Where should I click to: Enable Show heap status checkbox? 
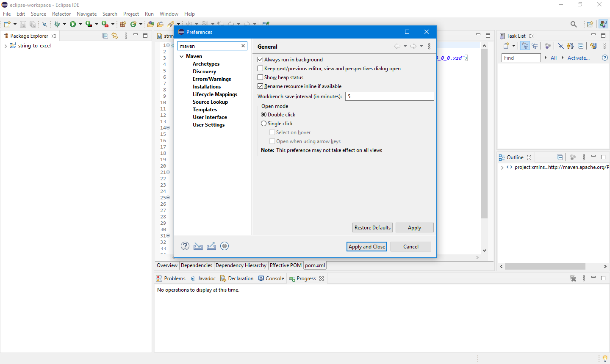click(x=261, y=77)
